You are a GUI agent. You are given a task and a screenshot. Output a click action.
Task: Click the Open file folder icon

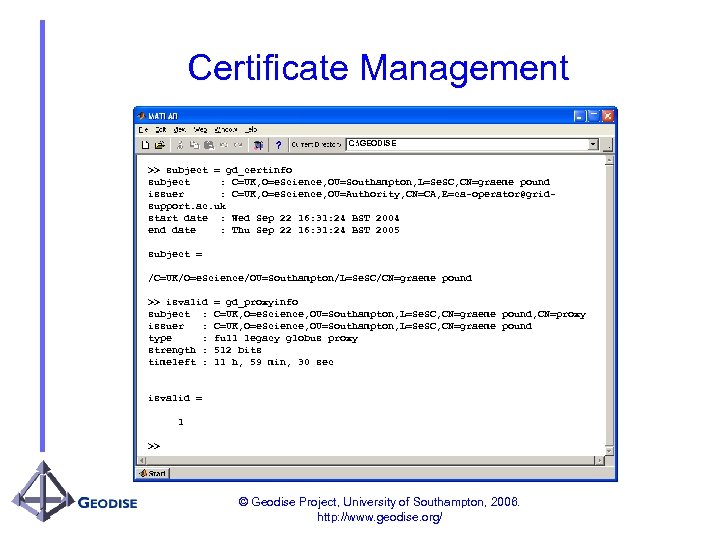pyautogui.click(x=159, y=145)
